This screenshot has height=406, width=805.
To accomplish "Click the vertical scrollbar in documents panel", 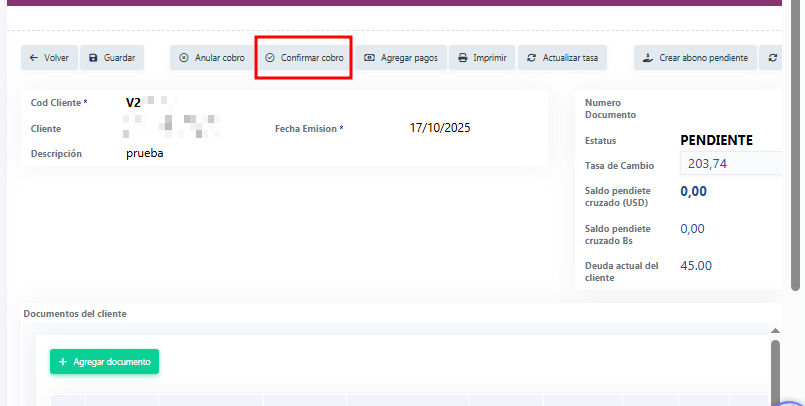I will 774,372.
